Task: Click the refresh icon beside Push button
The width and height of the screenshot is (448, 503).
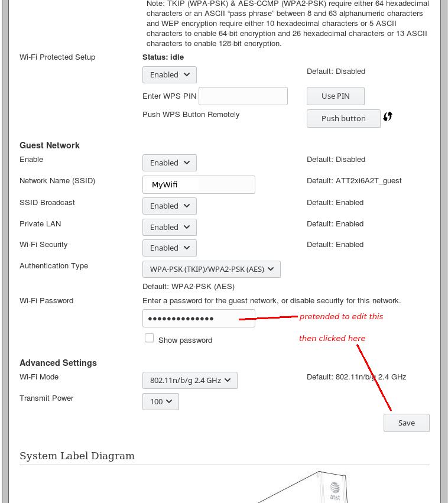Action: click(x=388, y=117)
